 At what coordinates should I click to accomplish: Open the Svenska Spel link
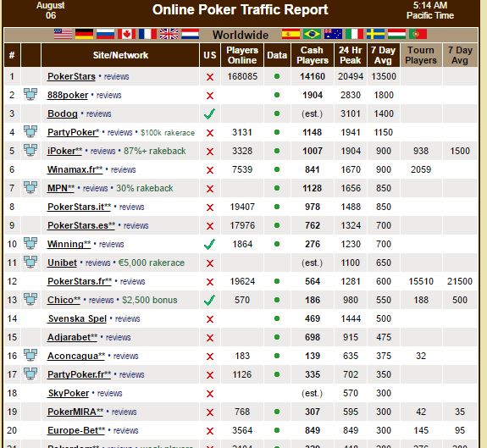coord(77,318)
